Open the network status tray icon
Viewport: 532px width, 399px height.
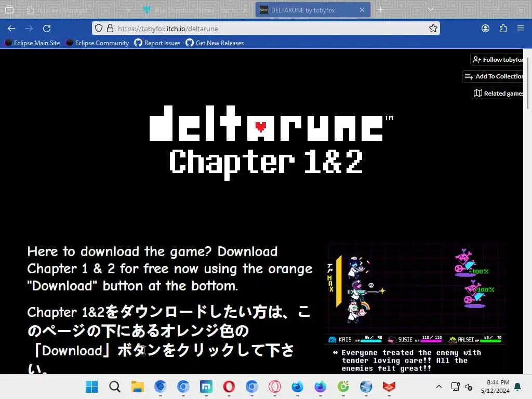455,387
